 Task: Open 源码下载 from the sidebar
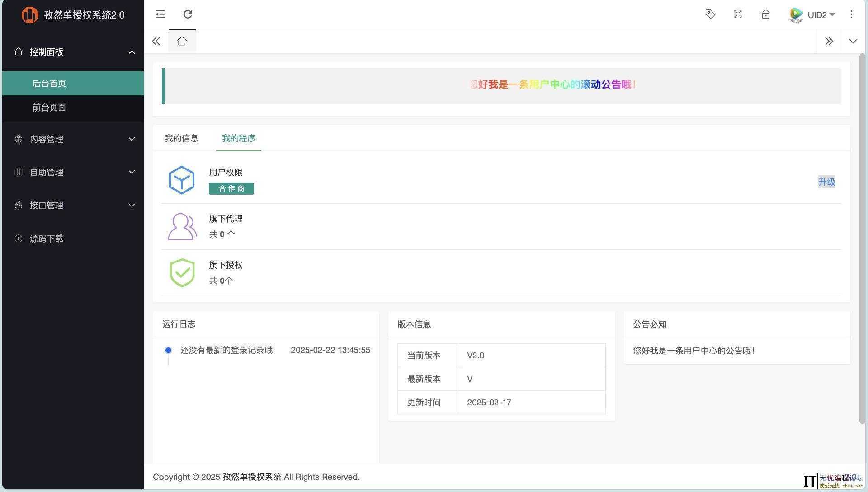[47, 238]
